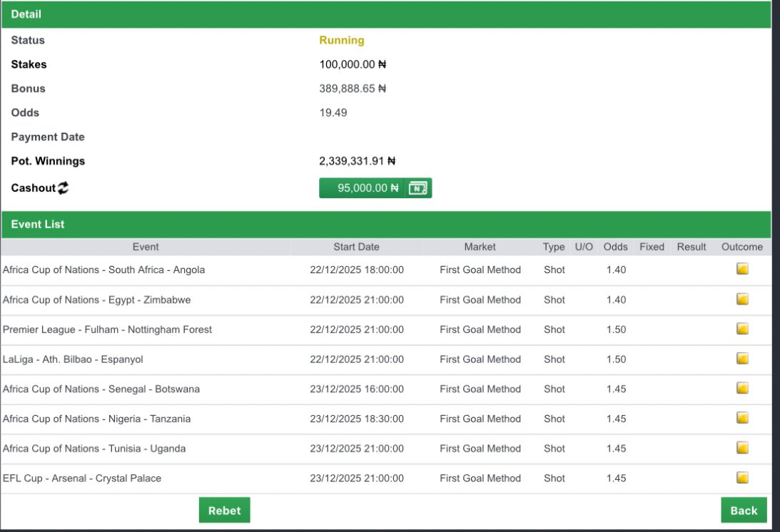The image size is (780, 532).
Task: Click start date 22/12/2025 18:00:00
Action: (357, 270)
